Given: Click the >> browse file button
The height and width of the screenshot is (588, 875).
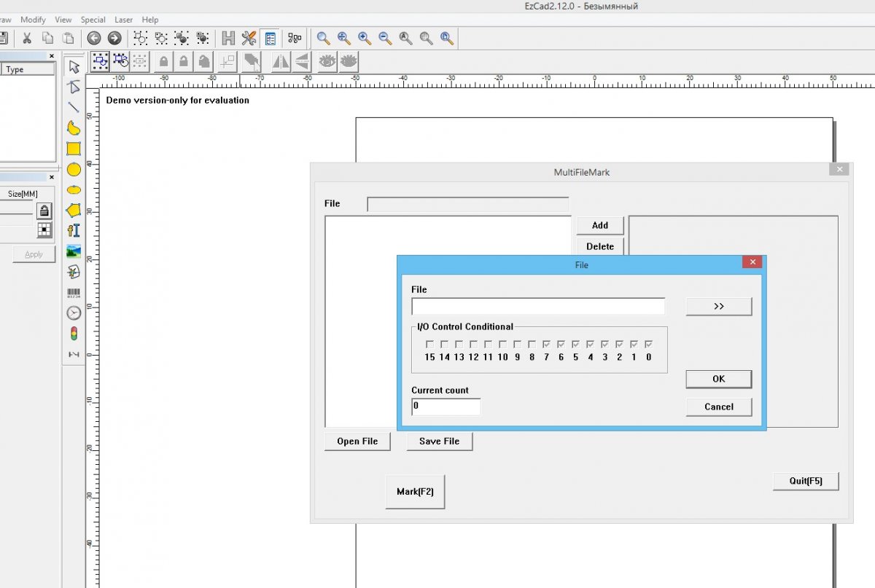Looking at the screenshot, I should tap(718, 306).
